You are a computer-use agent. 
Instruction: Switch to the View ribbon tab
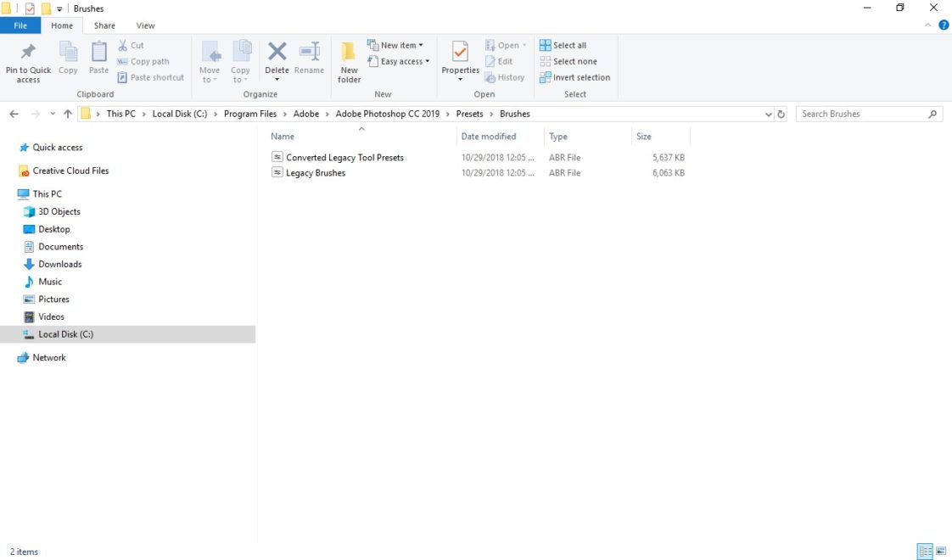(x=145, y=25)
